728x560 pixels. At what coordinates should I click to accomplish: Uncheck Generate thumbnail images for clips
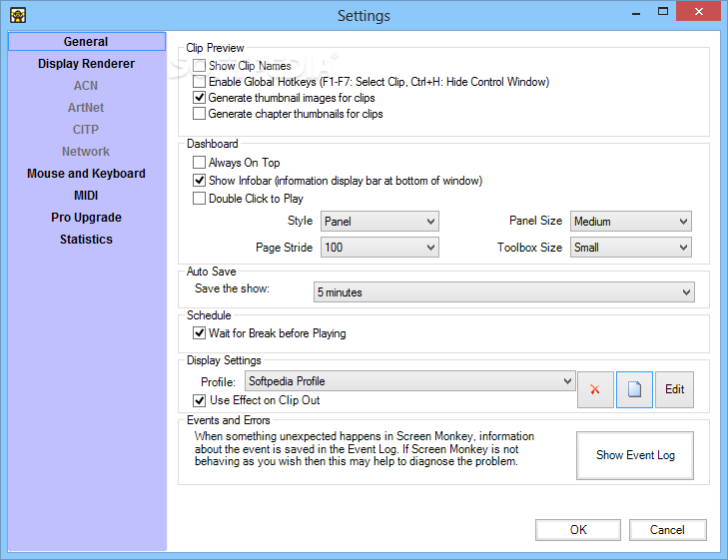point(199,98)
